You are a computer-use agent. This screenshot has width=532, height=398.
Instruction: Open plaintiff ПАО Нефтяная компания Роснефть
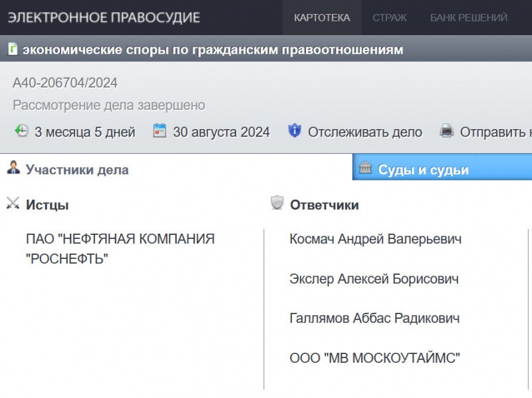pyautogui.click(x=120, y=248)
